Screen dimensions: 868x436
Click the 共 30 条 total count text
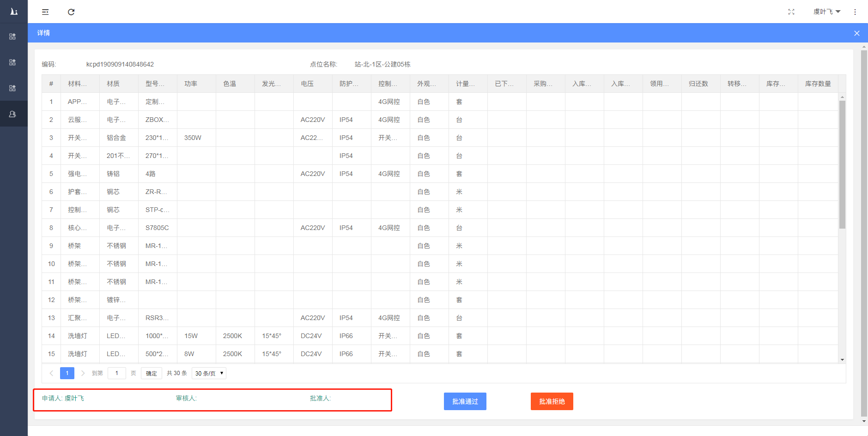pyautogui.click(x=176, y=373)
